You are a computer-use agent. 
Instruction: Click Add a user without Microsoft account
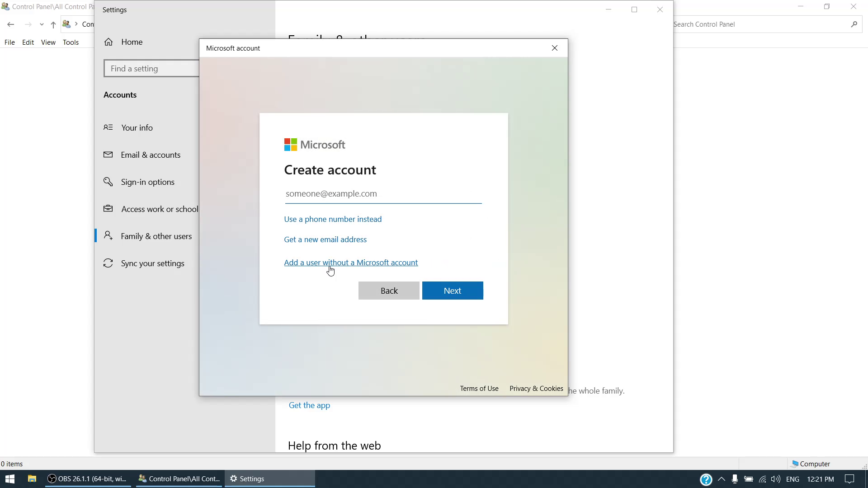coord(351,263)
